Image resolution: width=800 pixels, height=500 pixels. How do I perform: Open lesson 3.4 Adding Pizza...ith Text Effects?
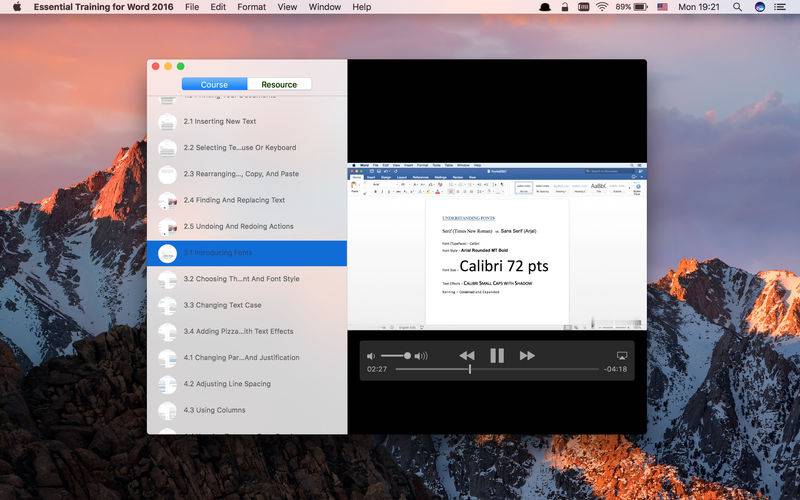click(247, 332)
